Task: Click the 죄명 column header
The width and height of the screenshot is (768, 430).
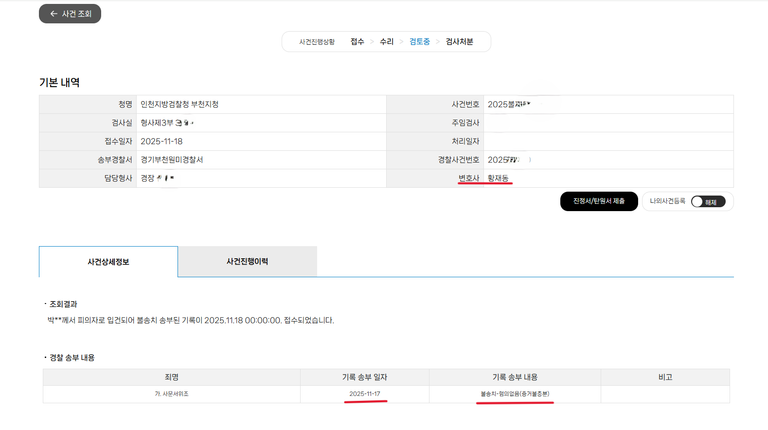Action: (x=171, y=377)
